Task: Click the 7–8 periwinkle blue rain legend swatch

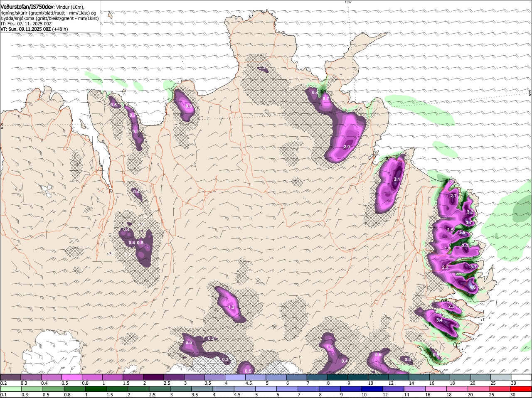Action: click(x=309, y=388)
